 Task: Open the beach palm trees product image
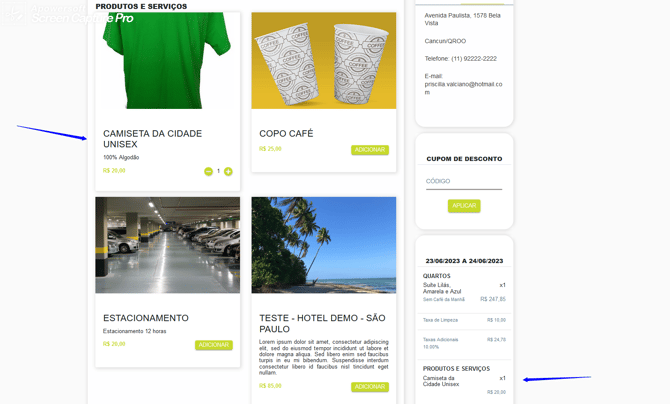click(323, 245)
